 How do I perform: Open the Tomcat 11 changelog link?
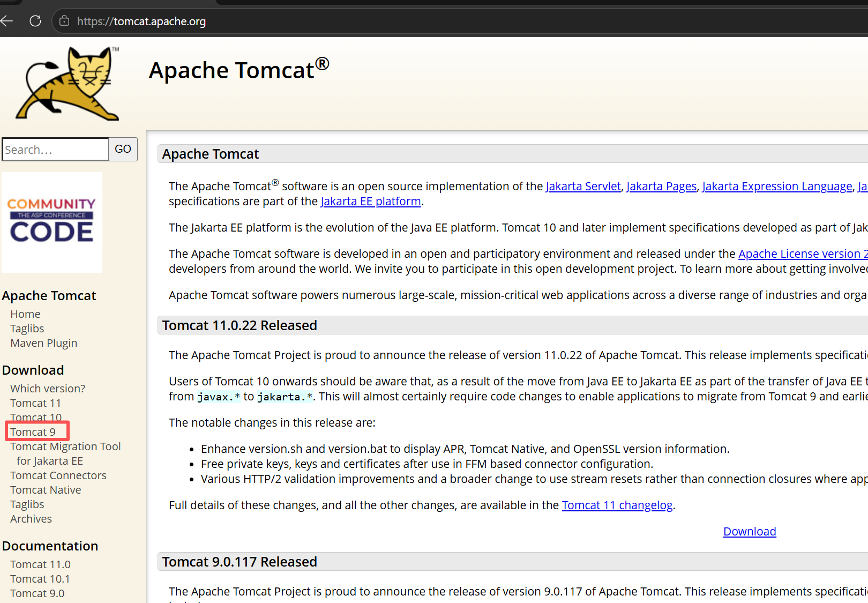617,505
